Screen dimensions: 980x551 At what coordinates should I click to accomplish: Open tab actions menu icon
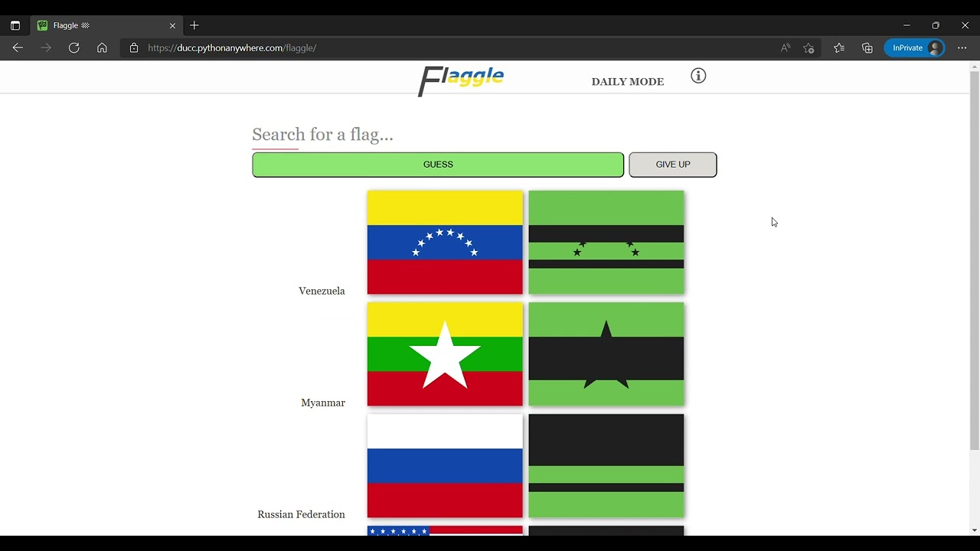pyautogui.click(x=15, y=25)
